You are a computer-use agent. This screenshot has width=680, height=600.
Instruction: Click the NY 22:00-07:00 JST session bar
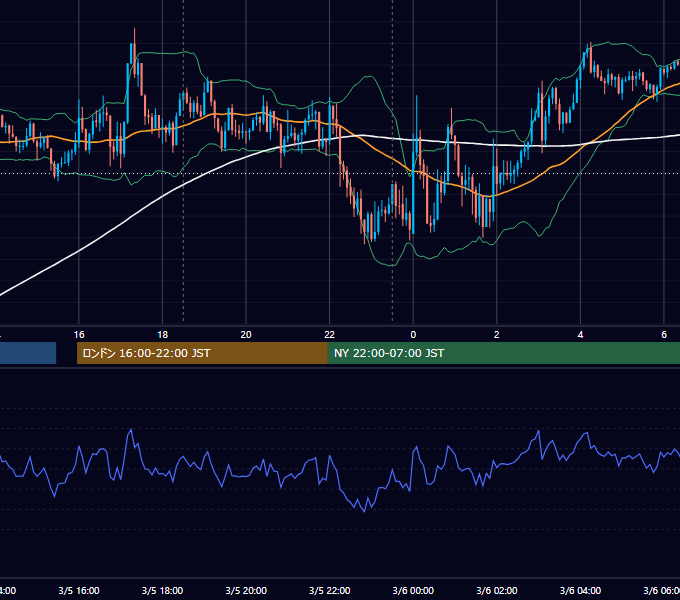pyautogui.click(x=503, y=353)
